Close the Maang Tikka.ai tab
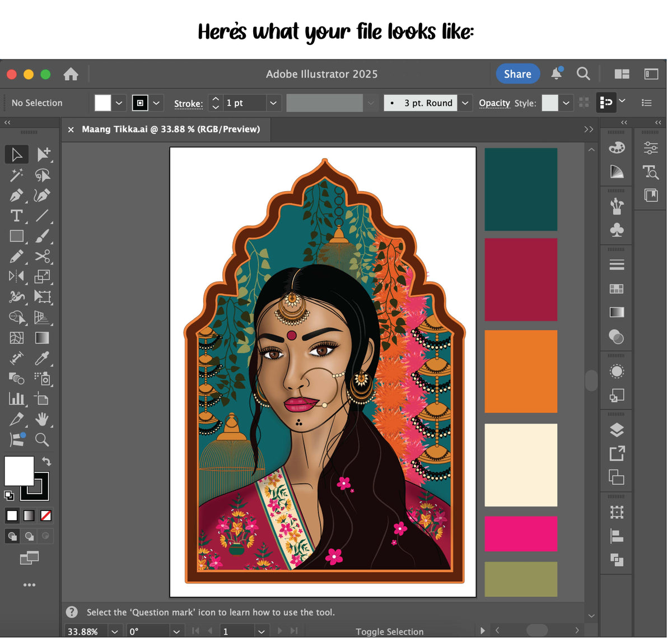Screen dimensions: 672x640 coord(71,129)
